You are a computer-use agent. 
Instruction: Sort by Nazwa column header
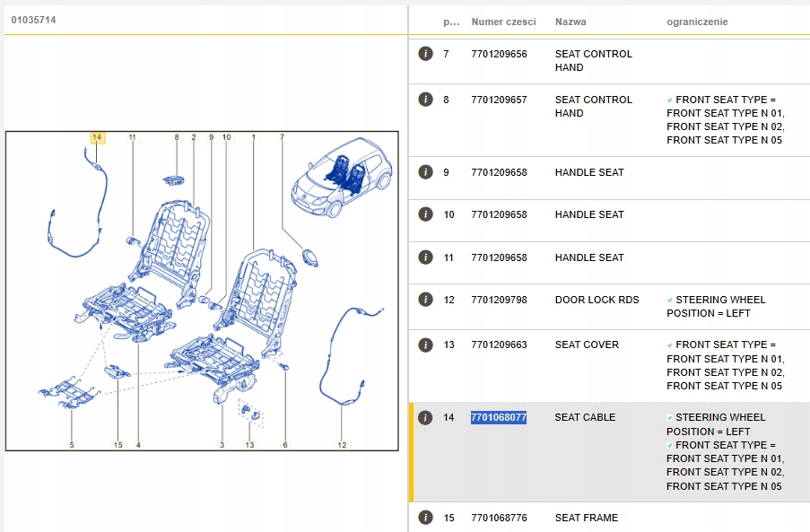(570, 22)
